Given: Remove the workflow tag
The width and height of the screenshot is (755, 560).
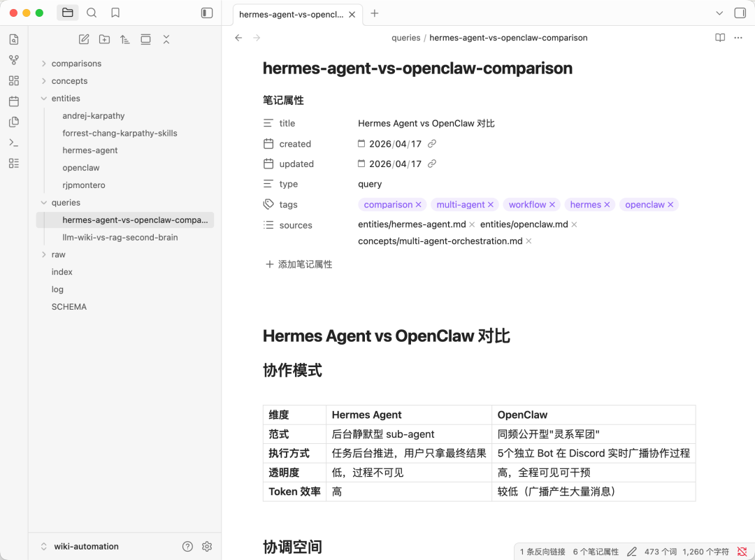Looking at the screenshot, I should point(552,205).
